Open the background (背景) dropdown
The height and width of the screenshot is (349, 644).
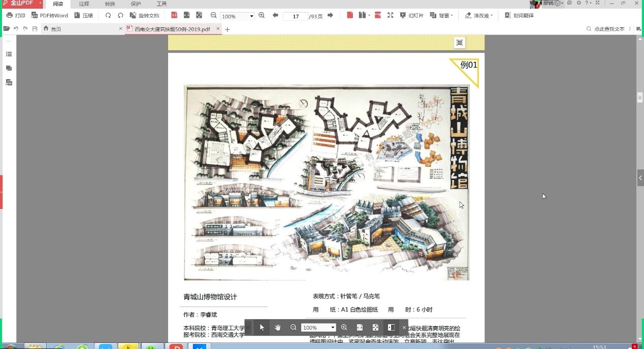point(441,16)
